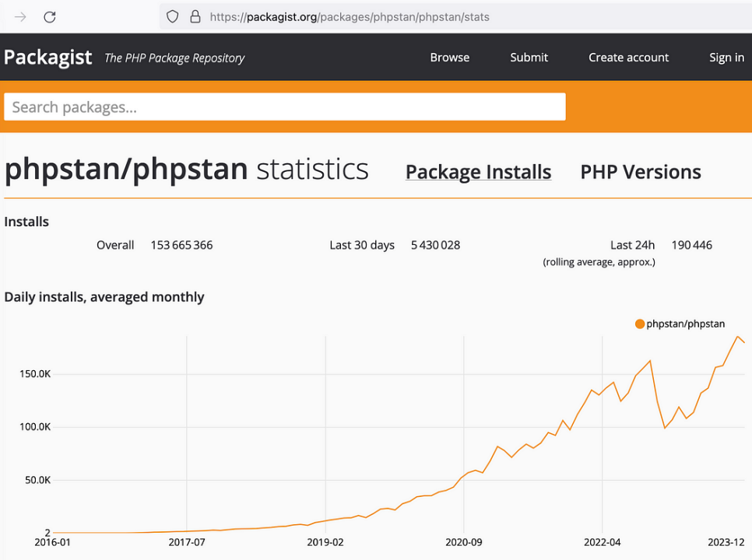Viewport: 752px width, 560px height.
Task: Open the Browse menu item
Action: coord(449,58)
